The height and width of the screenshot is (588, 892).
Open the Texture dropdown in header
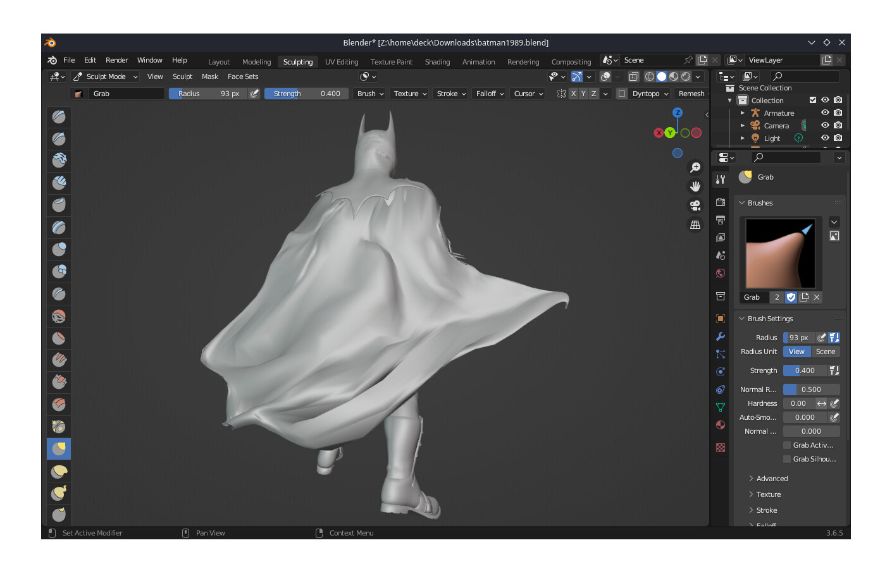coord(410,94)
